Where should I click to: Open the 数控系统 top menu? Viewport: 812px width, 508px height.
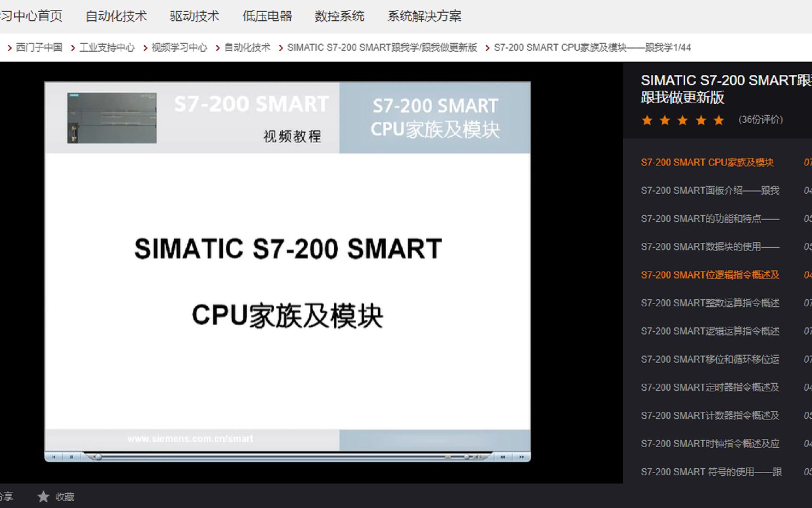pyautogui.click(x=339, y=16)
